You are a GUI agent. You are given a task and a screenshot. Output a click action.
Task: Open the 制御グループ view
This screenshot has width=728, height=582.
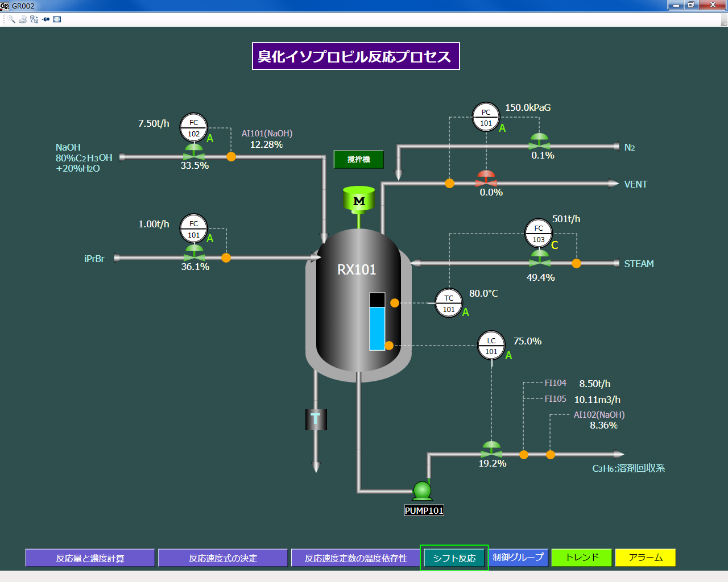[517, 557]
